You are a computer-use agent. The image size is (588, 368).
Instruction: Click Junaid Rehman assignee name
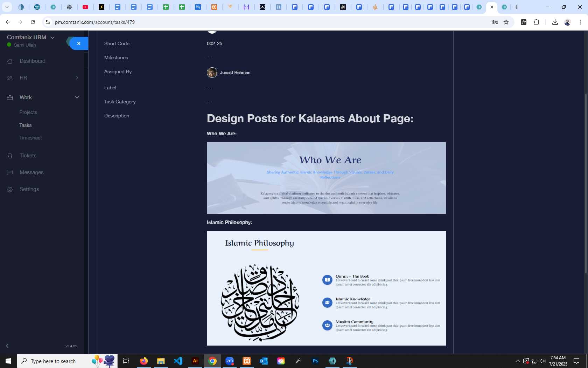tap(235, 73)
